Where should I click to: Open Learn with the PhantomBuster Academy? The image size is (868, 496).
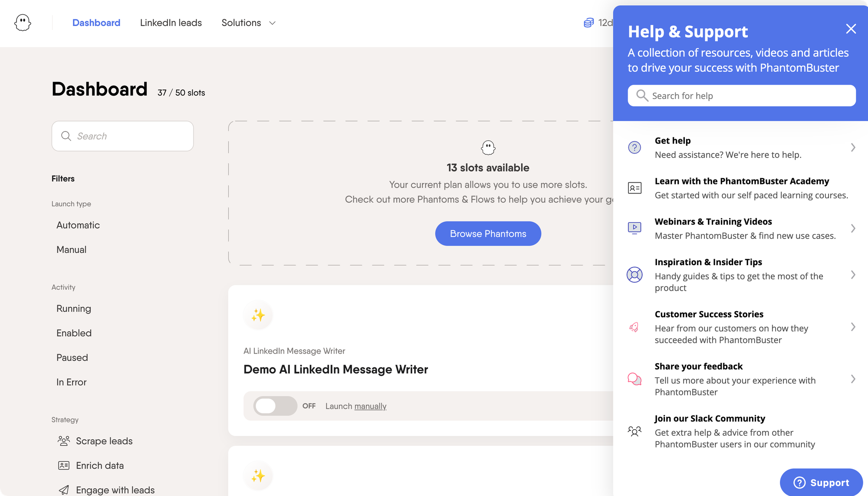point(742,188)
